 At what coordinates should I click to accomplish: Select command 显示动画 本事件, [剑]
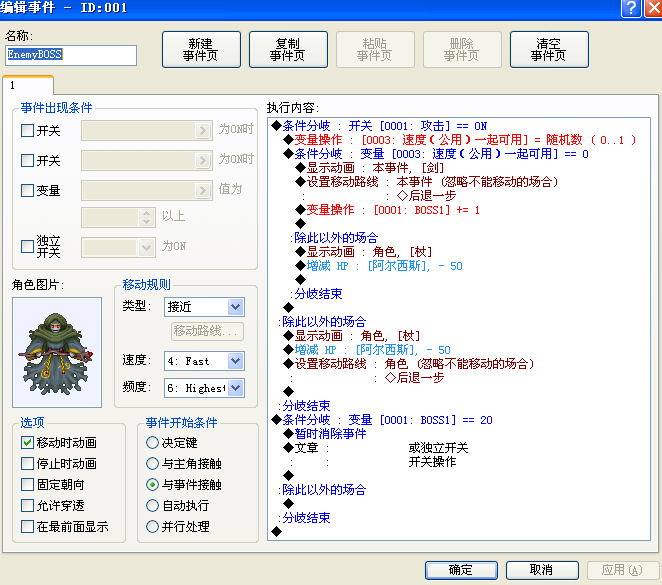tap(369, 168)
